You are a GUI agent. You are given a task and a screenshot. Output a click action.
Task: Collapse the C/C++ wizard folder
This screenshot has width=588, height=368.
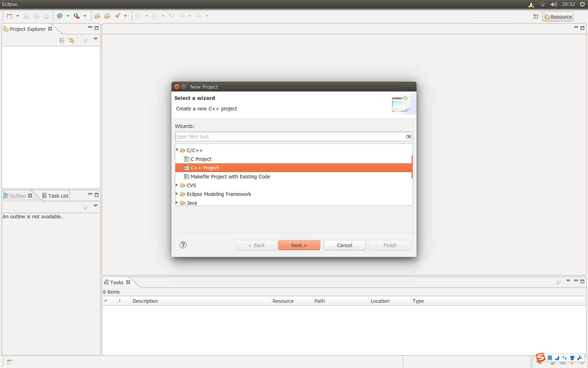pos(177,150)
